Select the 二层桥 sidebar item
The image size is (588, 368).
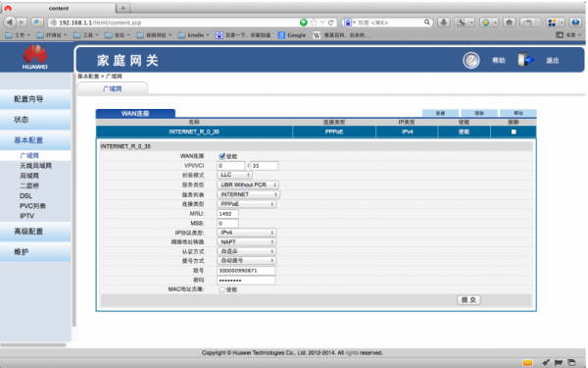pos(29,185)
